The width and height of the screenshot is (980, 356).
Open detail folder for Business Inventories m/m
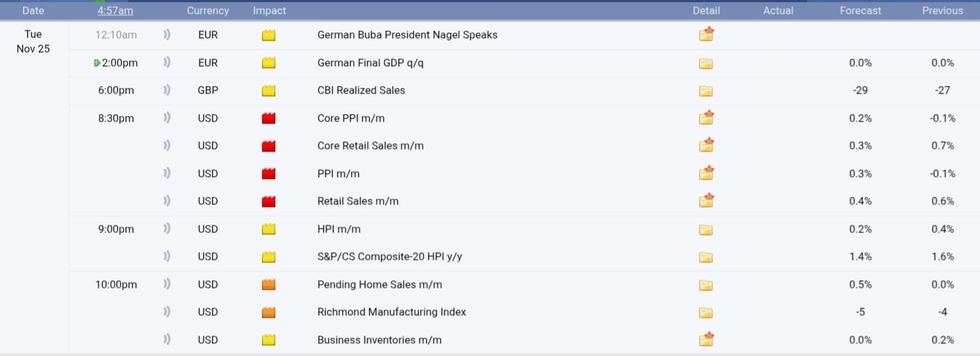[705, 339]
